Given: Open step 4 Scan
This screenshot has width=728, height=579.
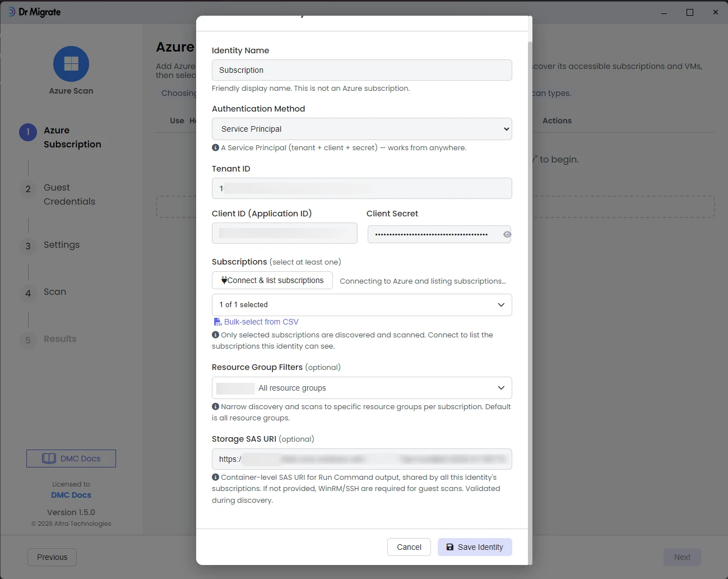Looking at the screenshot, I should click(44, 292).
